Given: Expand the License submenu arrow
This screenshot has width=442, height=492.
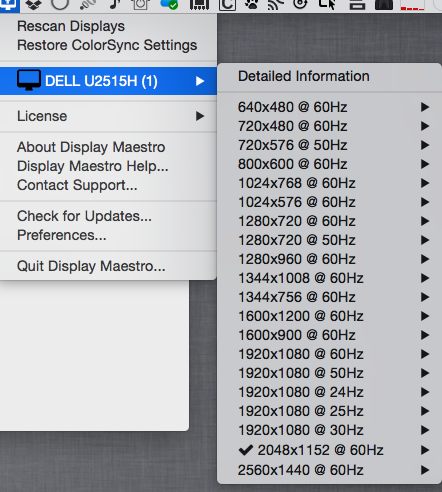Looking at the screenshot, I should pos(200,116).
